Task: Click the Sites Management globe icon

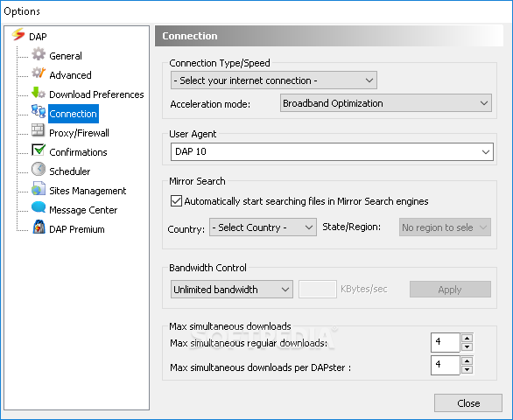Action: (39, 188)
